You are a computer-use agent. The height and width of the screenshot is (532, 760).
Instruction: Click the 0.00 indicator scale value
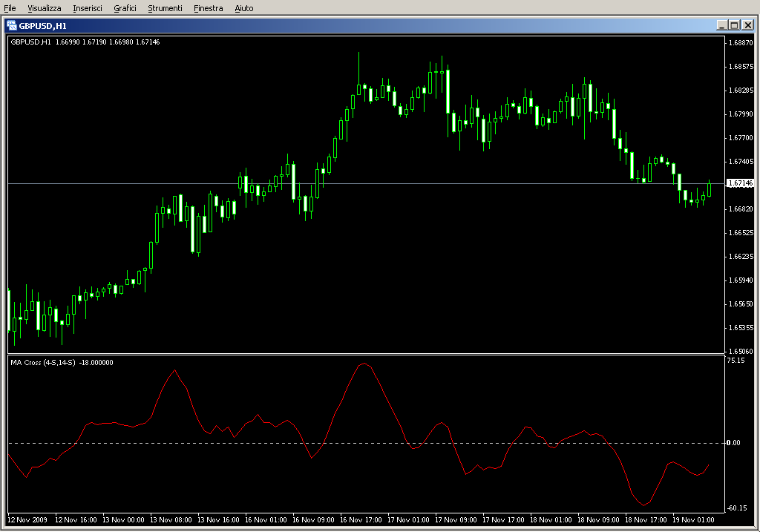[733, 442]
